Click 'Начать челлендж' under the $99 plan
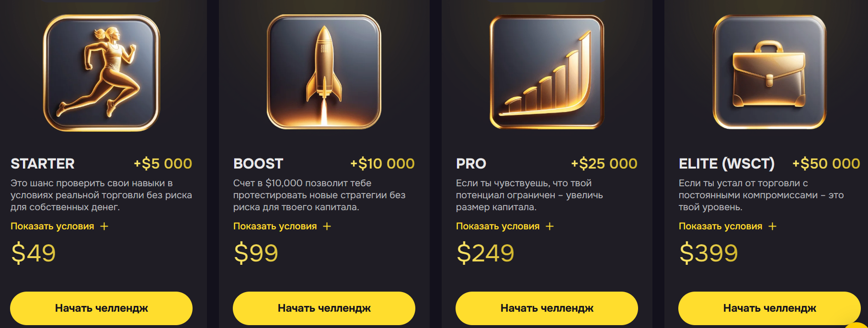 pos(324,309)
